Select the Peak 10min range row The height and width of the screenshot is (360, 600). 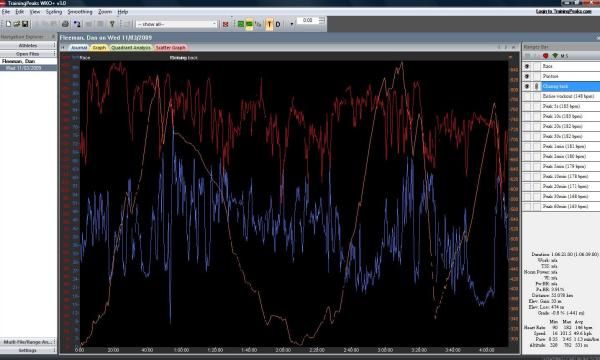571,176
